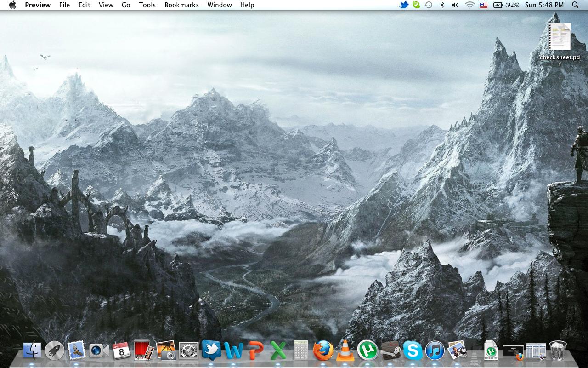Launch Photo Booth from the Dock
588x368 pixels.
point(144,351)
